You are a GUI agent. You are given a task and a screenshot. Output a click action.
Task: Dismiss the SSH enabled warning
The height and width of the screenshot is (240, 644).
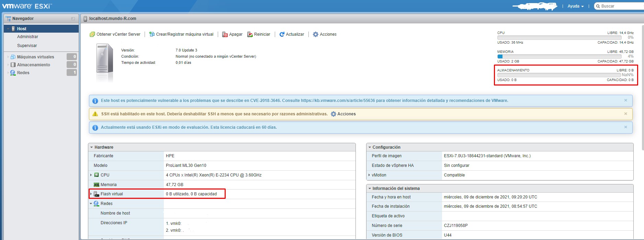click(625, 114)
